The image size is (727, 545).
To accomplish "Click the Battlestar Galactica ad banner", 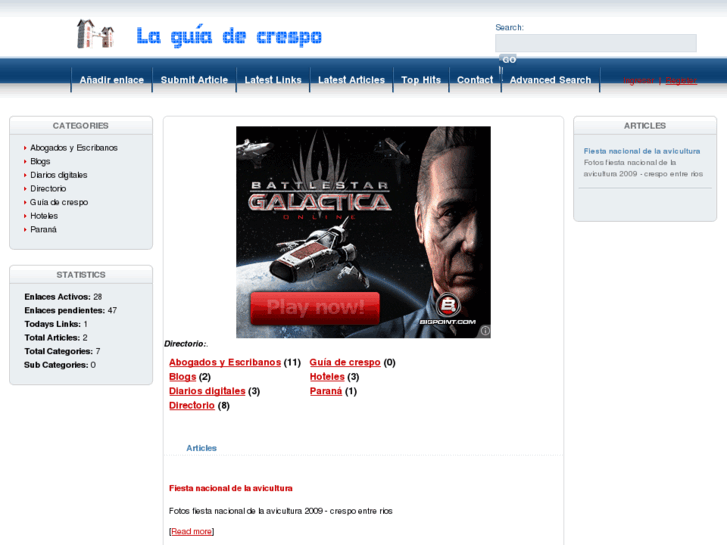I will (x=363, y=232).
